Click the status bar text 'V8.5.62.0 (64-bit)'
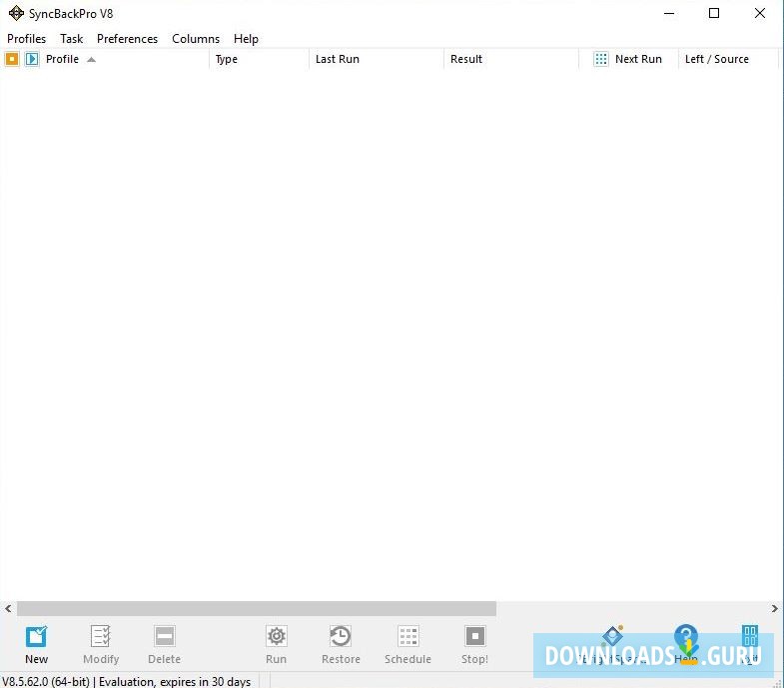 [46, 681]
